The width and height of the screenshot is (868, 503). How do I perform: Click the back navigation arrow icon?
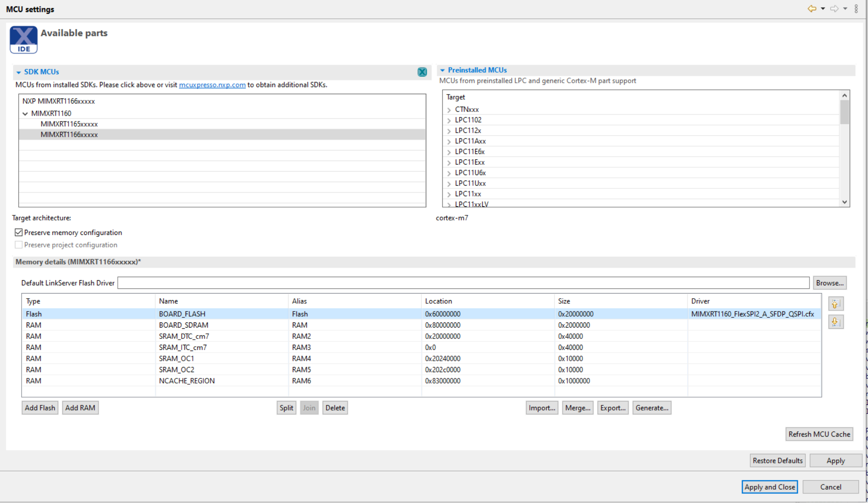point(812,9)
